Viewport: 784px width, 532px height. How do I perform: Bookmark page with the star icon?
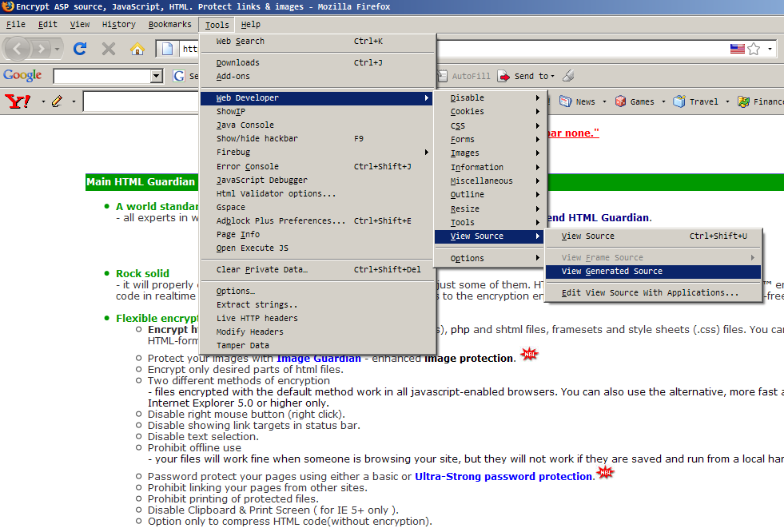pyautogui.click(x=754, y=49)
